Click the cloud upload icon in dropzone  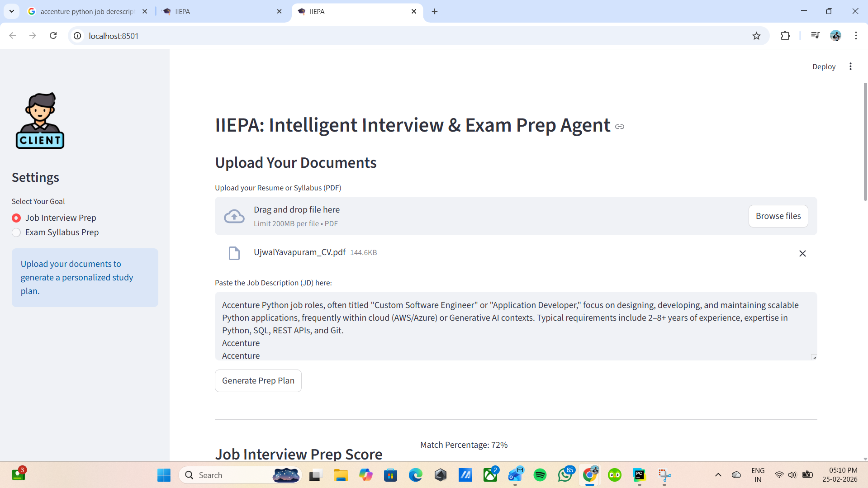(234, 216)
